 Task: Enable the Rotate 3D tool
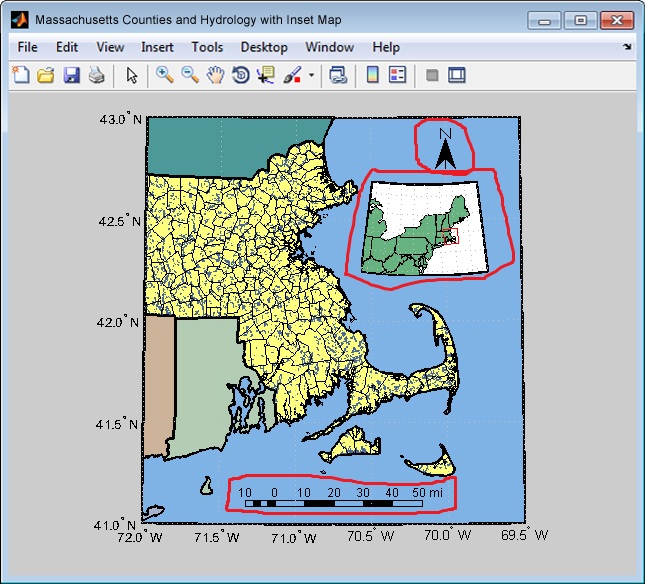tap(240, 75)
